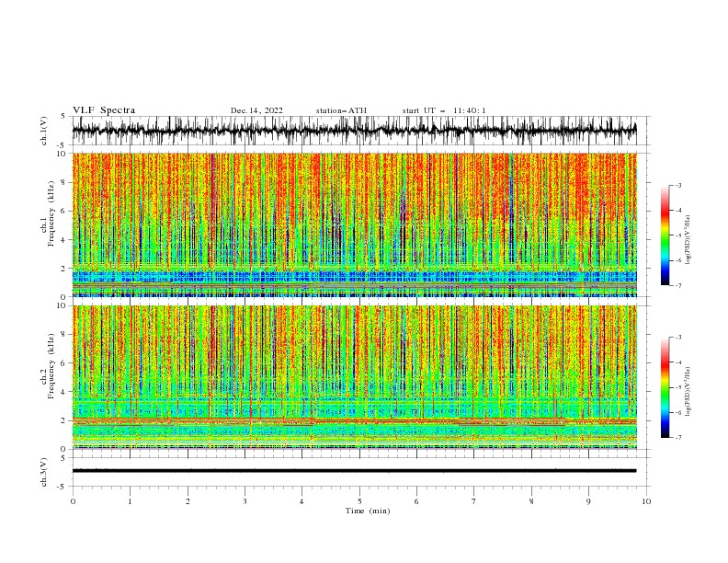Click the "8" kHz tick of ch.2 spectrogram

click(x=64, y=335)
